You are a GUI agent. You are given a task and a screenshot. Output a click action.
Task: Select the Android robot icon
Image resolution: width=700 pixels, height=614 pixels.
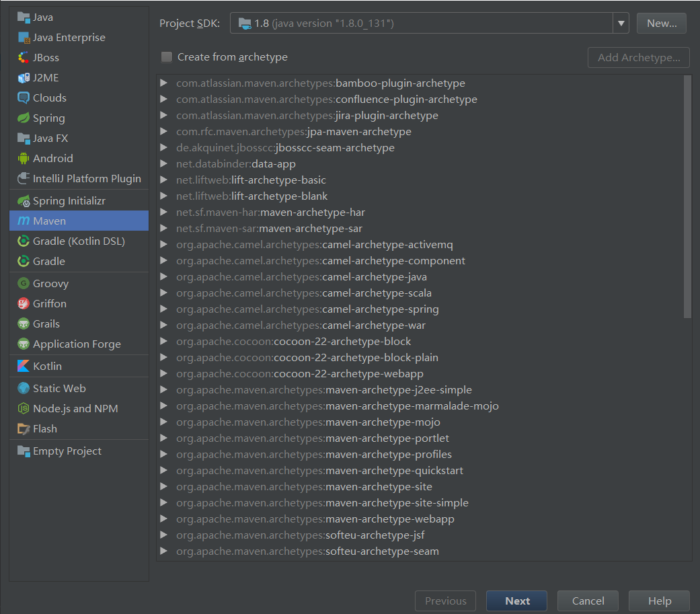24,158
